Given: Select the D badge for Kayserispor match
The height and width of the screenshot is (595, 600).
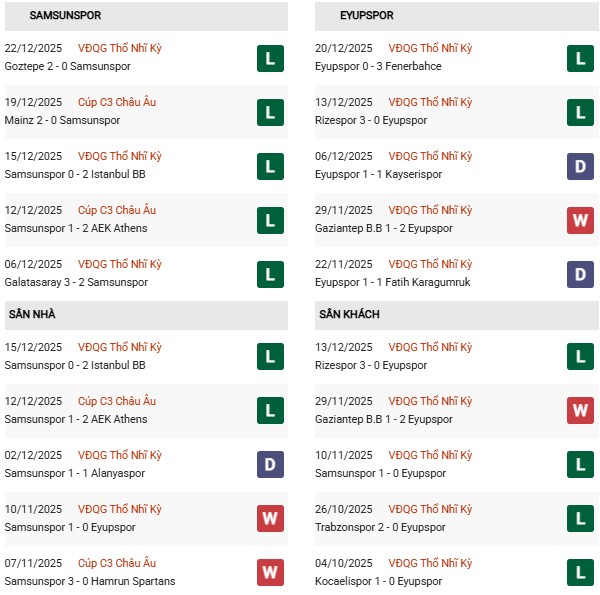Looking at the screenshot, I should (x=581, y=166).
